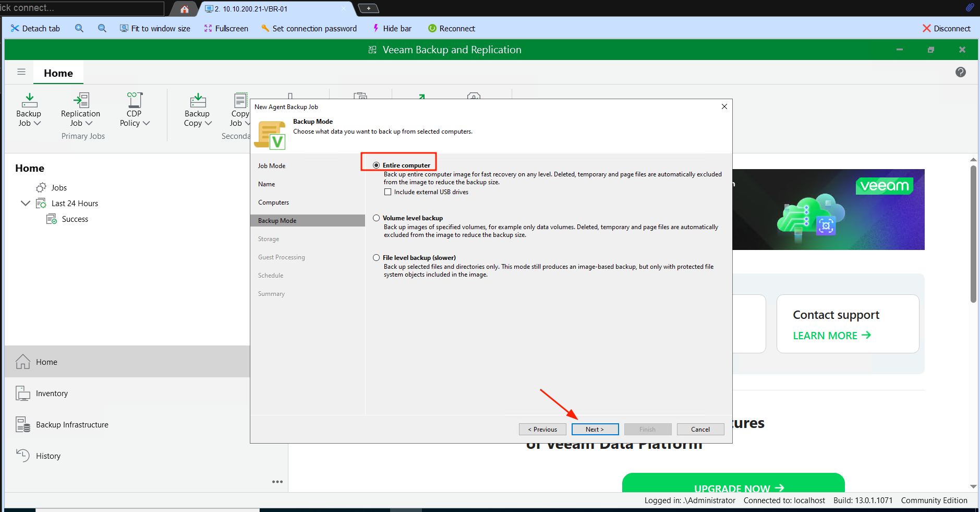980x512 pixels.
Task: Expand the CDP Policy dropdown arrow
Action: click(x=146, y=123)
